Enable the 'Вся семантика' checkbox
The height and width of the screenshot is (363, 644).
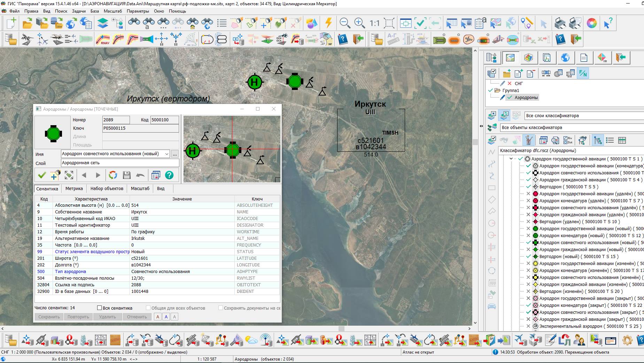point(99,308)
